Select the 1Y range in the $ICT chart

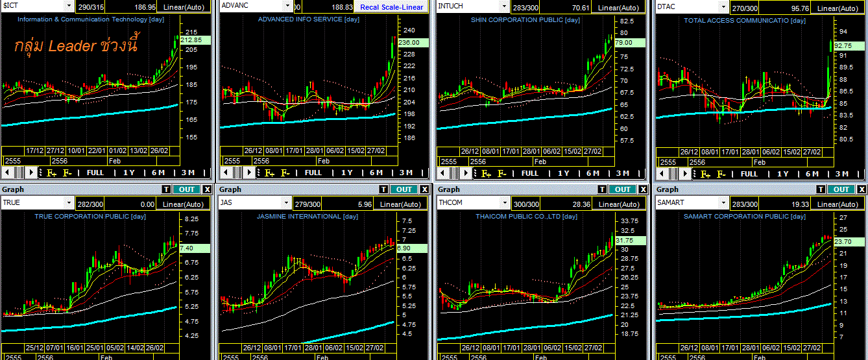(129, 173)
